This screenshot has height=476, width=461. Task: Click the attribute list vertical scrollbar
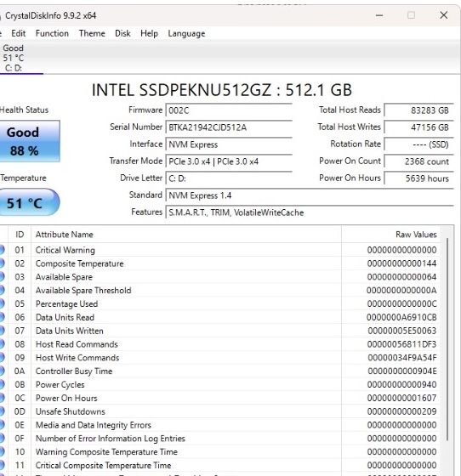pos(447,338)
